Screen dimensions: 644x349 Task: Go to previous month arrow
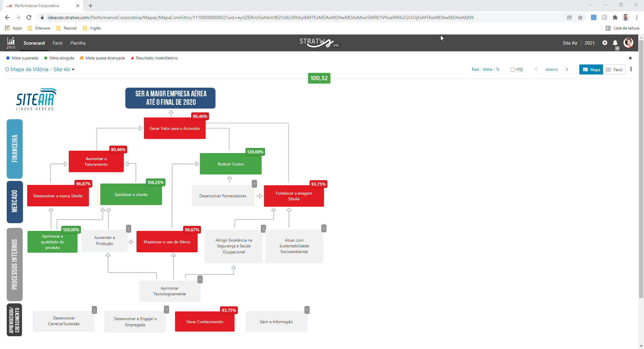pos(536,69)
